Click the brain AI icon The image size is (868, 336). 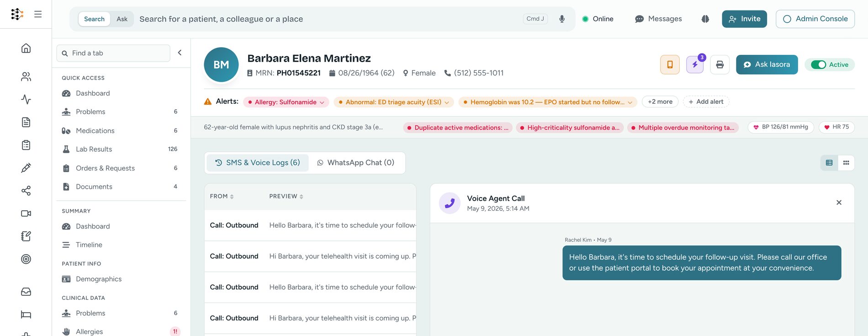click(705, 19)
